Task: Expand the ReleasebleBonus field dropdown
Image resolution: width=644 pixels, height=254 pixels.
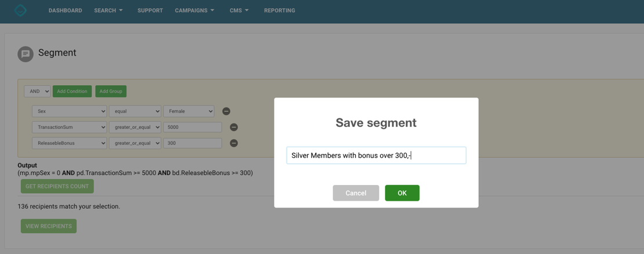Action: coord(69,143)
